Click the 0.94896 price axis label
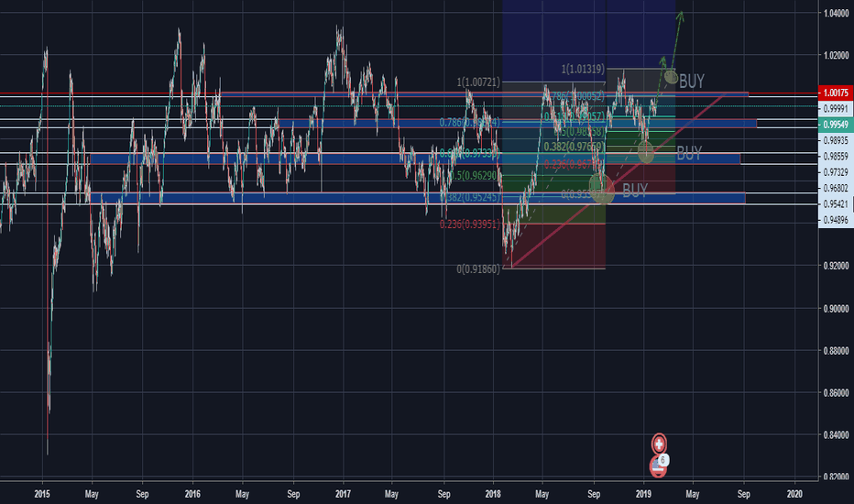854x504 pixels. (836, 220)
